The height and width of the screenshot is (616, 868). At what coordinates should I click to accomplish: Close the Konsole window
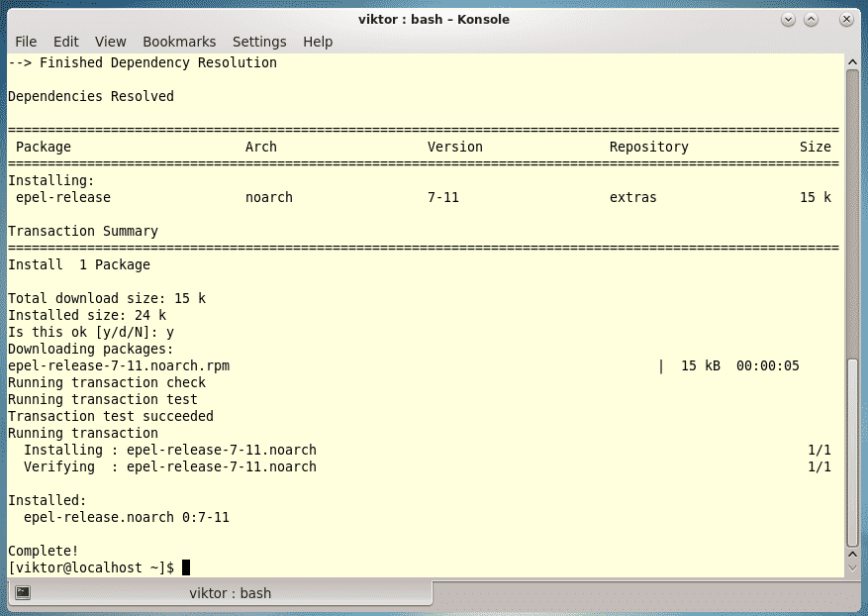click(x=847, y=19)
